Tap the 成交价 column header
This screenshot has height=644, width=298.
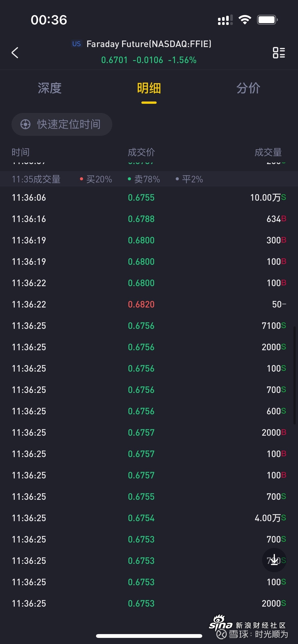pyautogui.click(x=141, y=152)
